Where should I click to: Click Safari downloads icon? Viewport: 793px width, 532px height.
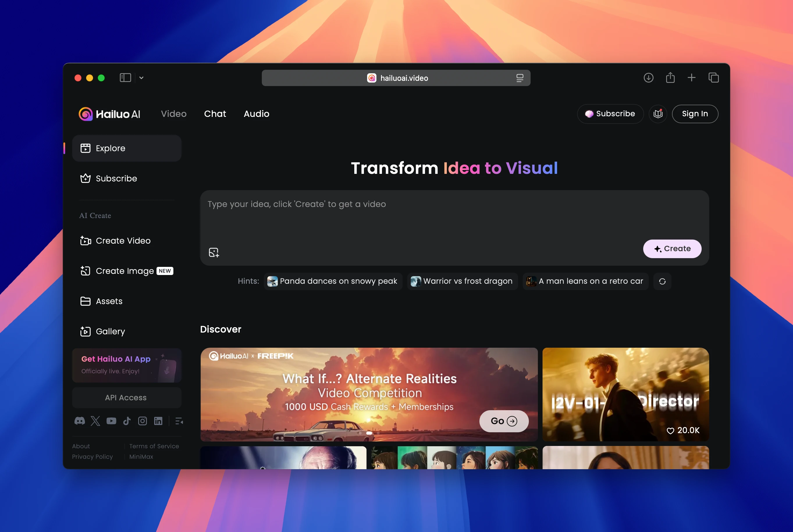pyautogui.click(x=648, y=78)
